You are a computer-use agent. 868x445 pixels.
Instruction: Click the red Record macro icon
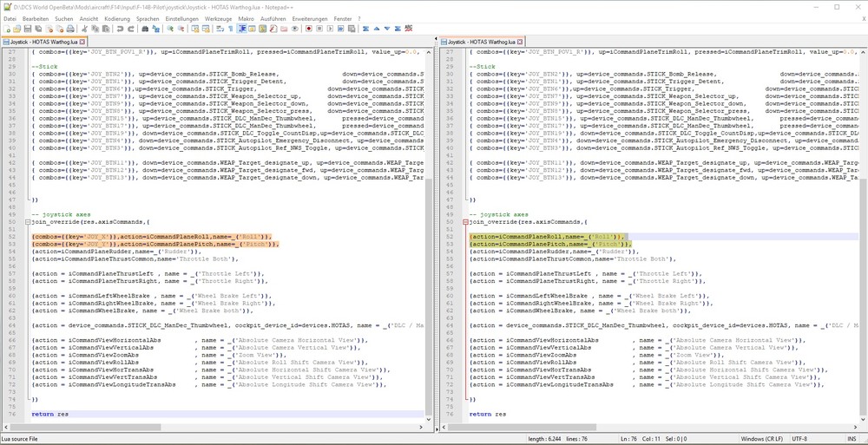(309, 29)
